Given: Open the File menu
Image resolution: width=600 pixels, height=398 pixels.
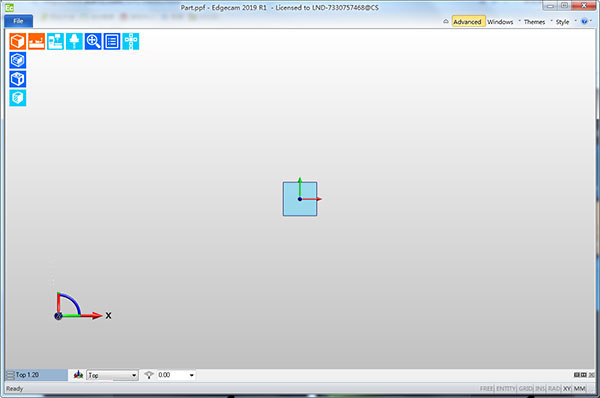Looking at the screenshot, I should (x=18, y=21).
